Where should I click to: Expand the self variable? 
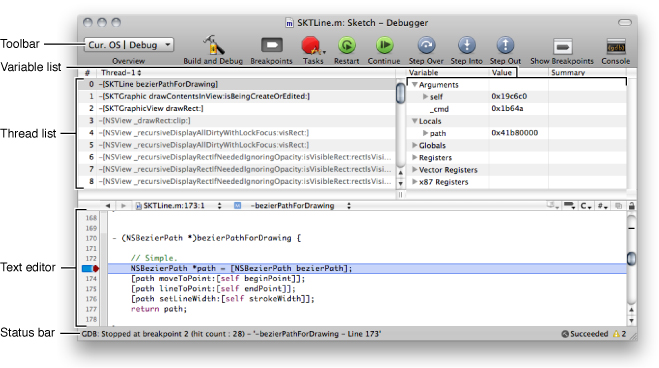click(x=425, y=97)
